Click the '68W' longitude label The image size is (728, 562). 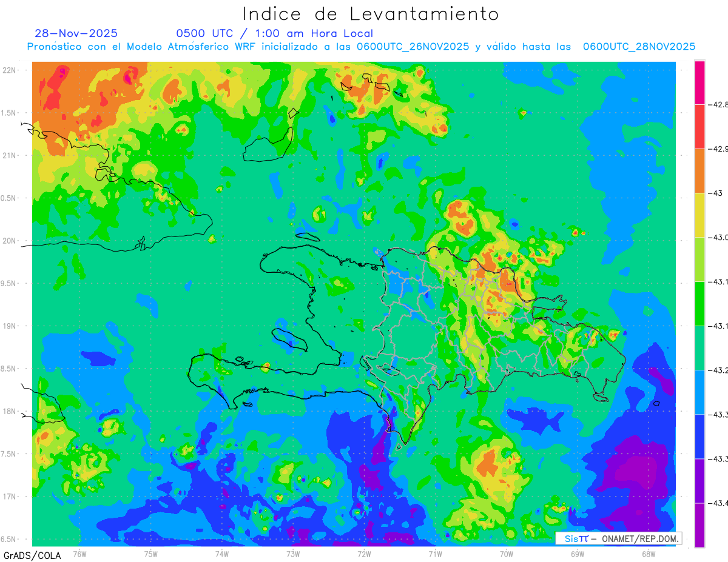[649, 554]
